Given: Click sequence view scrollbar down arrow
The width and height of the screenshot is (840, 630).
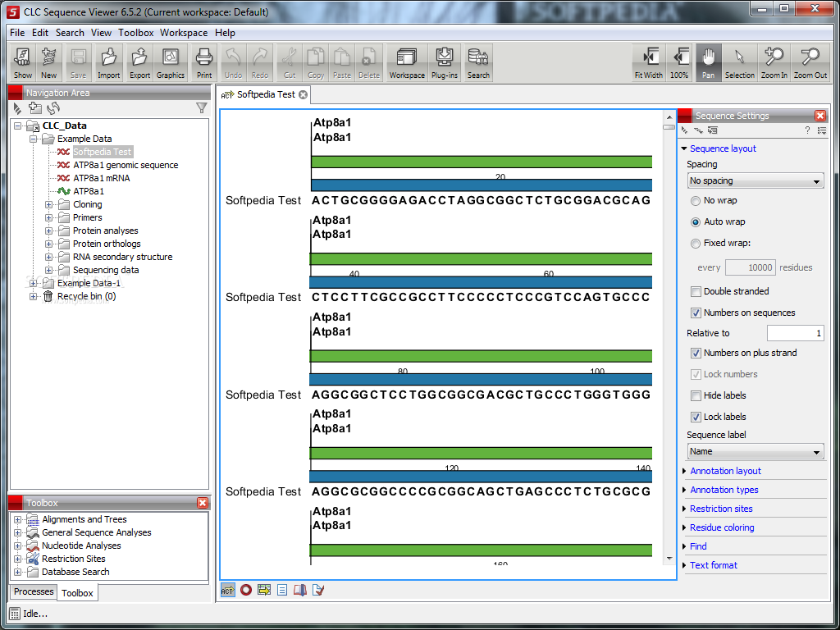Looking at the screenshot, I should 669,558.
